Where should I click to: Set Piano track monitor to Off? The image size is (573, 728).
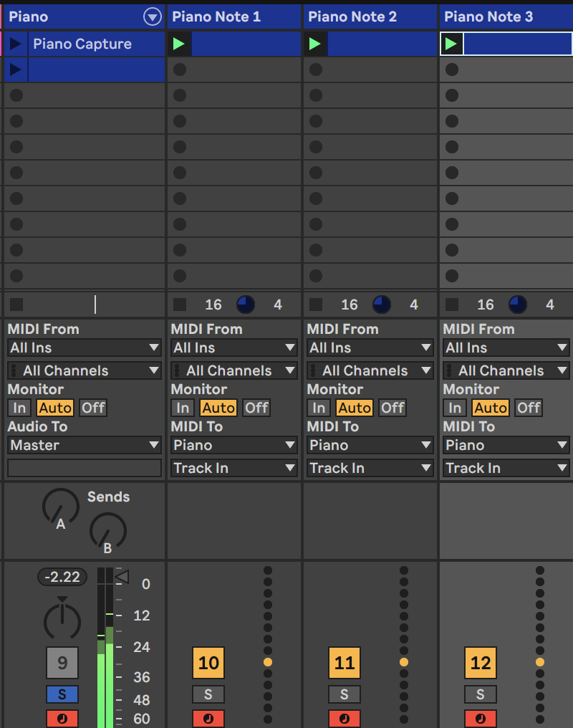coord(93,408)
